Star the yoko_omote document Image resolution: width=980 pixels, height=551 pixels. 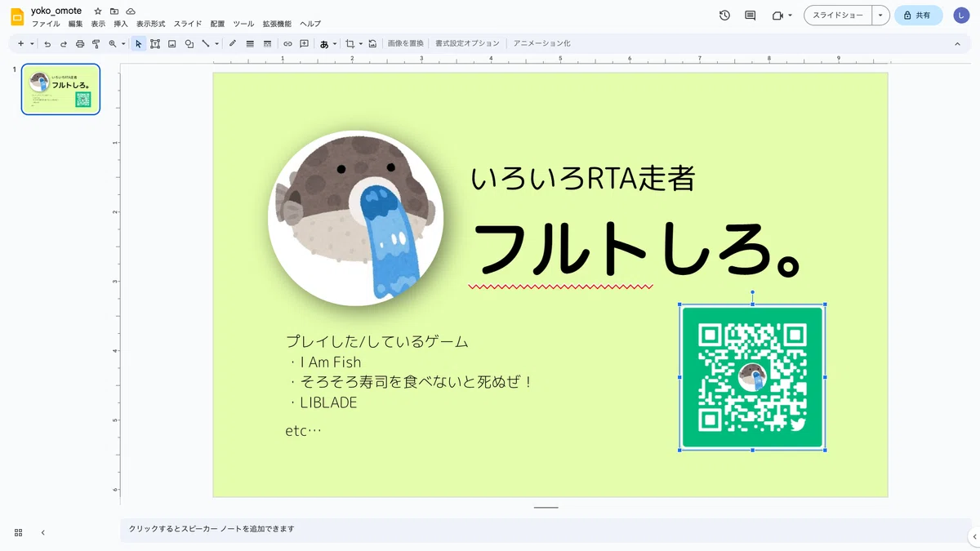pyautogui.click(x=98, y=11)
